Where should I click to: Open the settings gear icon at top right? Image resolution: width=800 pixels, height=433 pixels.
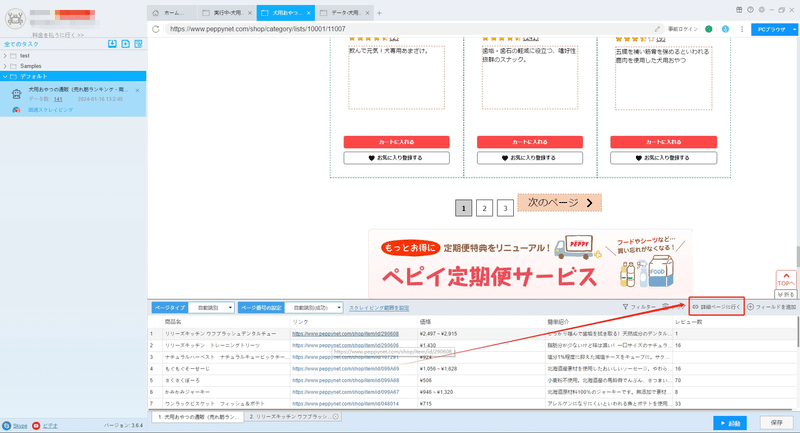click(762, 10)
